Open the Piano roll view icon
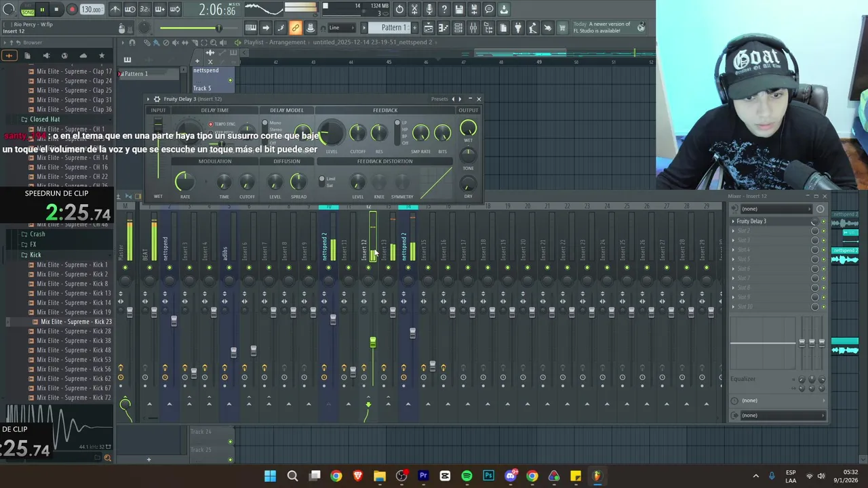Viewport: 868px width, 488px height. 443,28
